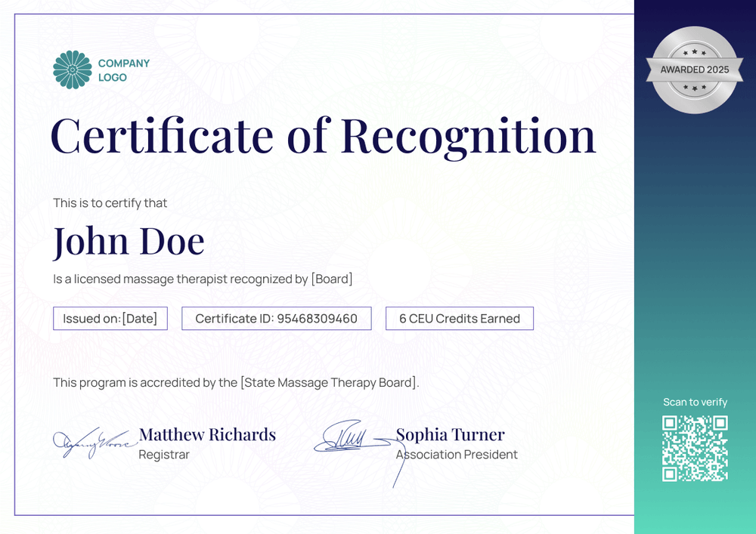Click the Awarded 2025 ribbon banner
756x534 pixels.
[695, 69]
